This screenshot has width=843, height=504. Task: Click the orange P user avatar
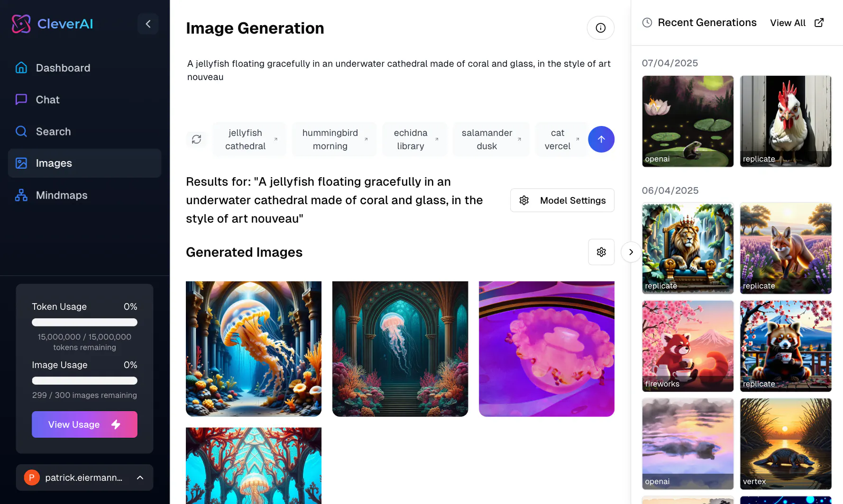click(32, 477)
